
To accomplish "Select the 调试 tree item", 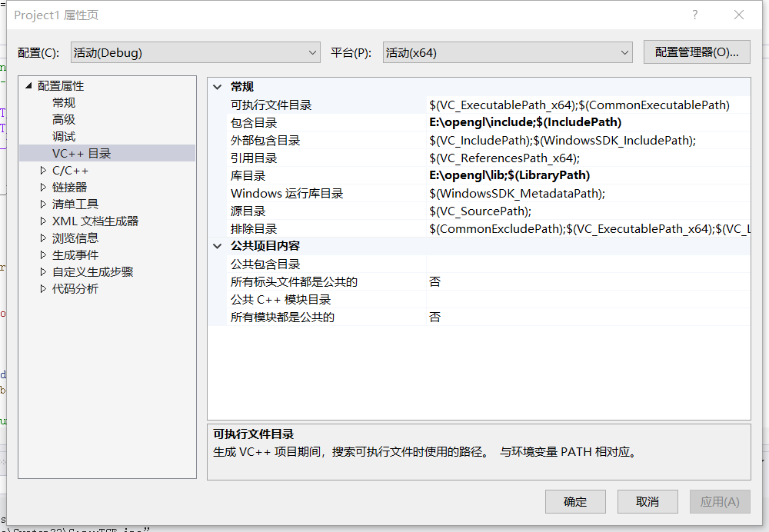I will [x=63, y=136].
